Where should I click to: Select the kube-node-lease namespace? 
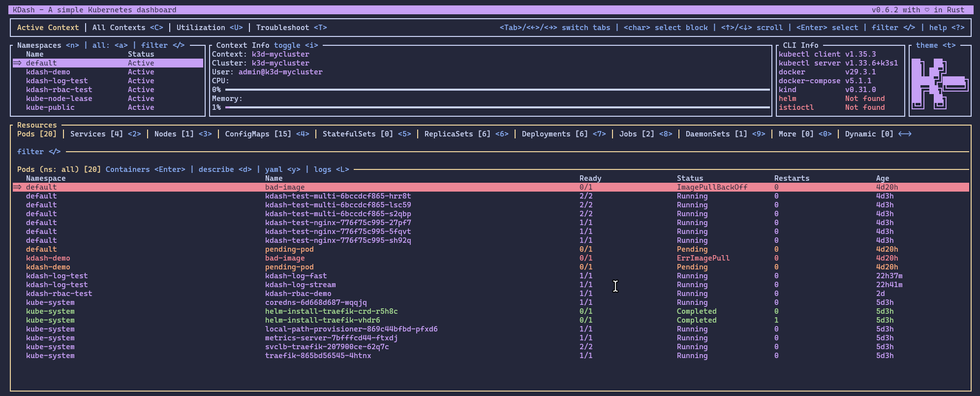[x=108, y=99]
